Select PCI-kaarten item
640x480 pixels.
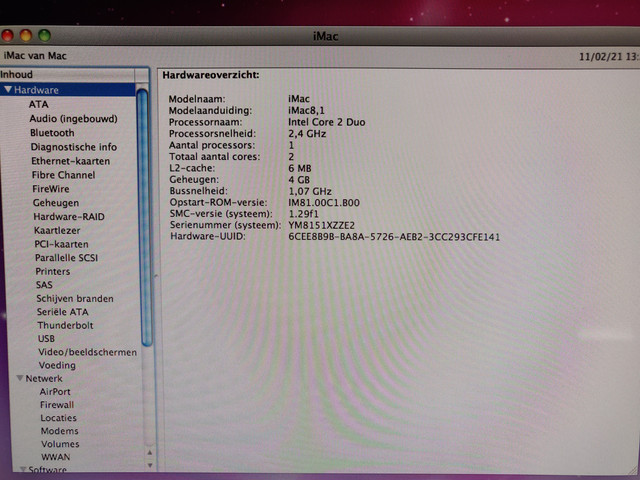click(61, 244)
